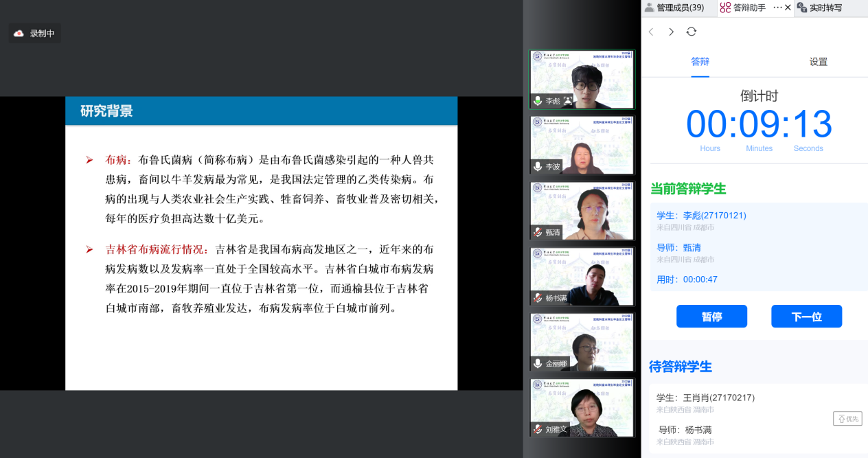Select 李彪's video thumbnail

pyautogui.click(x=582, y=79)
